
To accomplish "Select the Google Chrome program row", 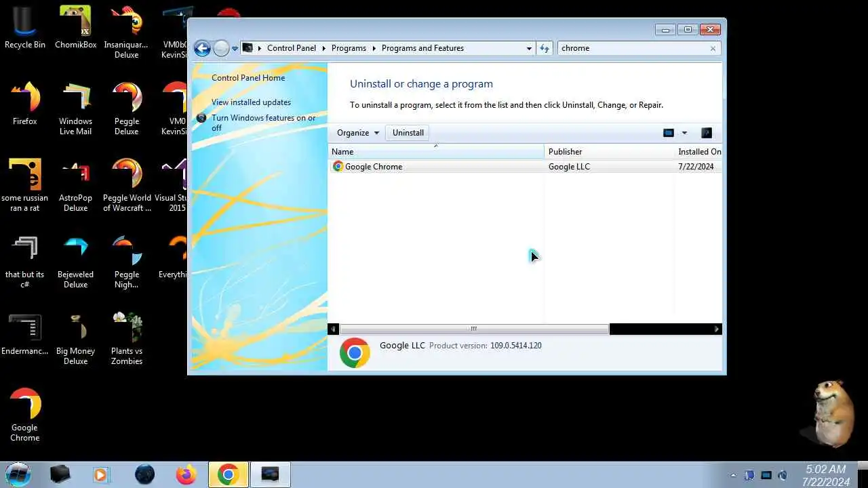I will pos(526,167).
